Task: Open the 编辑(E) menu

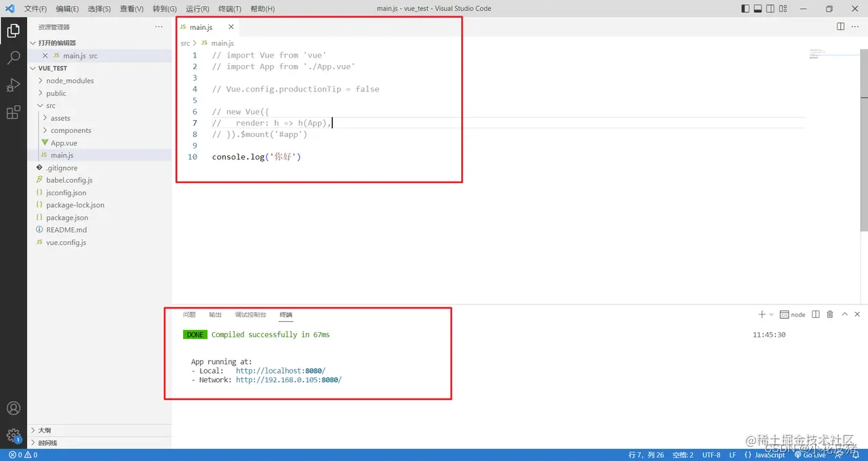Action: click(x=67, y=9)
